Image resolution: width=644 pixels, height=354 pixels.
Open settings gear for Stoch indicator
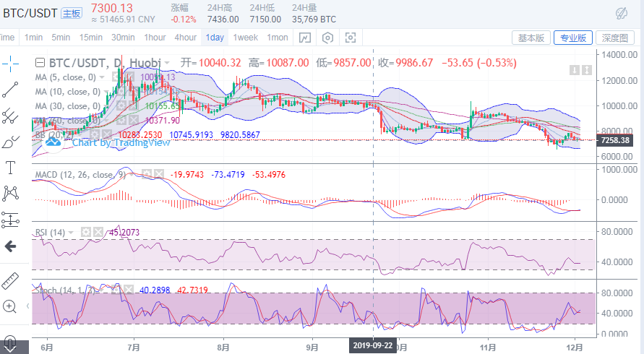click(x=116, y=290)
